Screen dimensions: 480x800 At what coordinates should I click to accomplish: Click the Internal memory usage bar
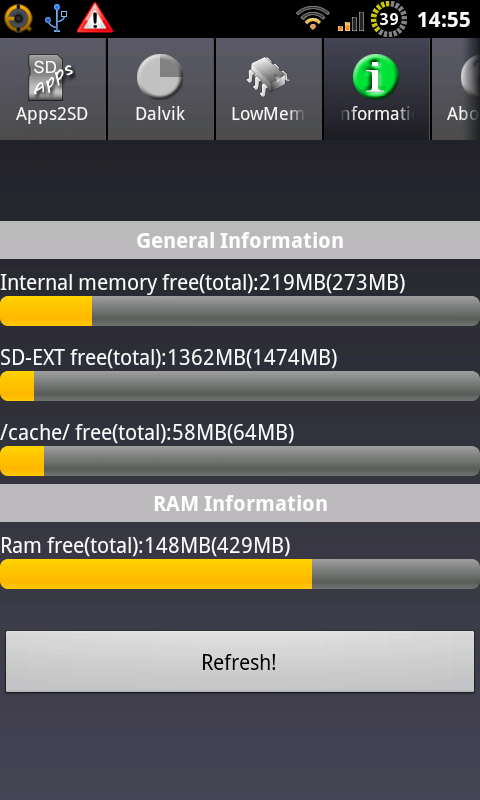[240, 311]
